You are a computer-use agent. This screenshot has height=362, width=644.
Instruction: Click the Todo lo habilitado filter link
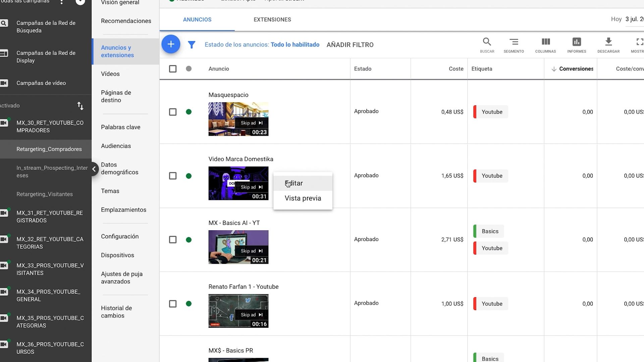coord(295,45)
